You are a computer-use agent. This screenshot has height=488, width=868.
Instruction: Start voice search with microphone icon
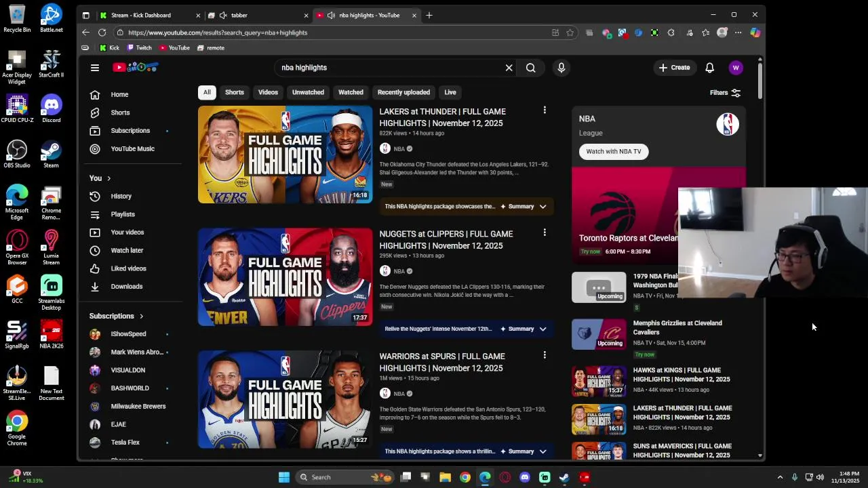point(561,68)
